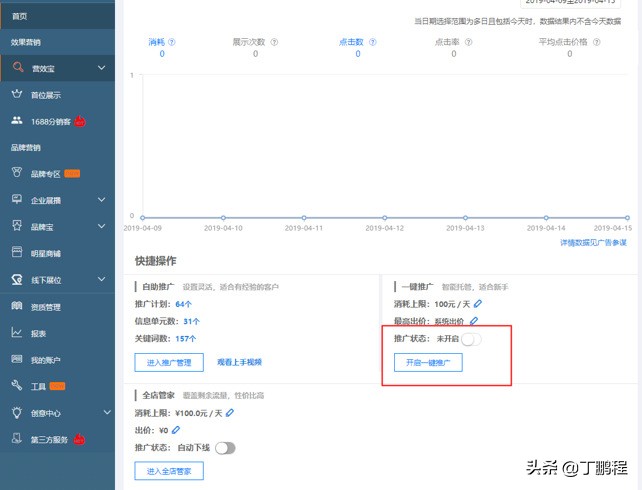
Task: Open the 关键词数 157个 count link
Action: coord(186,339)
